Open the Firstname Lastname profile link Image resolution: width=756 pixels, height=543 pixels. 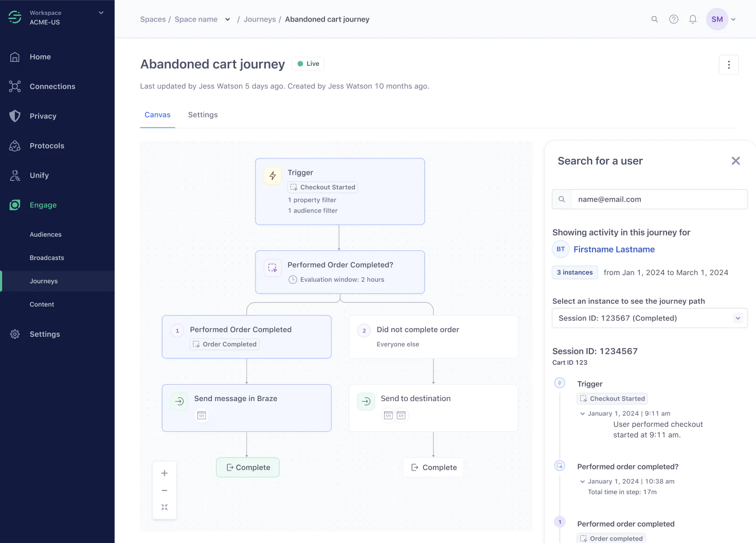(x=614, y=249)
